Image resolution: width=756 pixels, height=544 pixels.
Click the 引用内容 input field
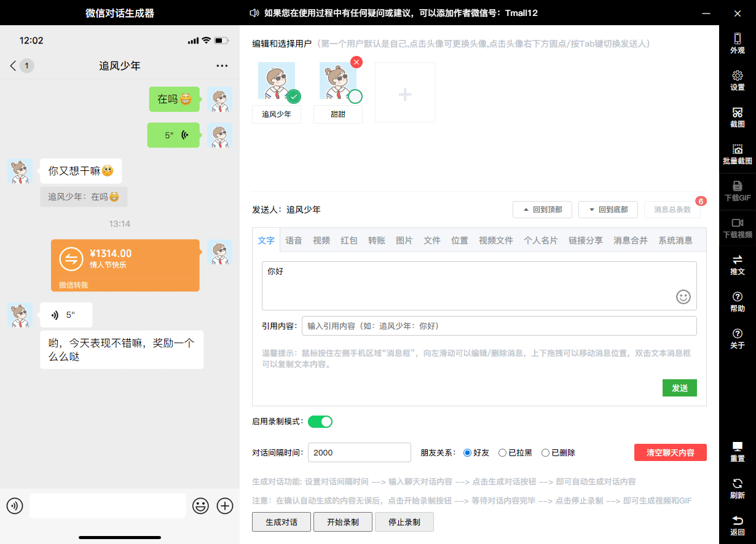pos(498,326)
